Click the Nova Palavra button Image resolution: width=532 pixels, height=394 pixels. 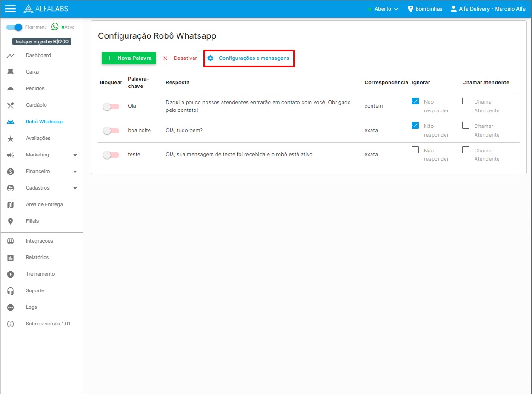[x=129, y=58]
